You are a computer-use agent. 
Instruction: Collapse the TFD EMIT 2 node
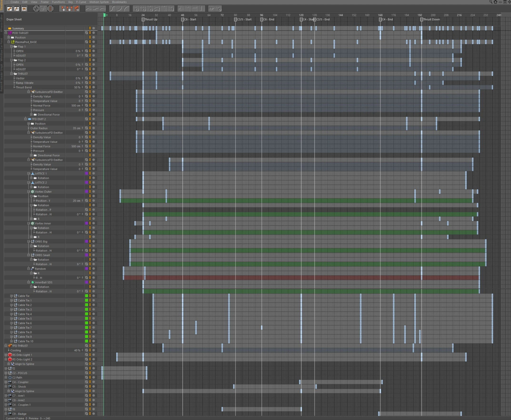click(26, 119)
